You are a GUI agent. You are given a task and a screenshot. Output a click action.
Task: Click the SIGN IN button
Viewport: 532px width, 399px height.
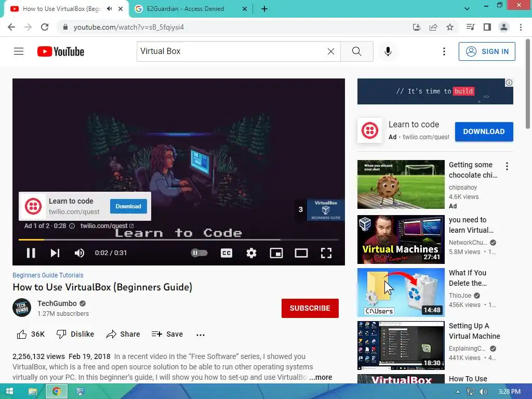pos(487,51)
